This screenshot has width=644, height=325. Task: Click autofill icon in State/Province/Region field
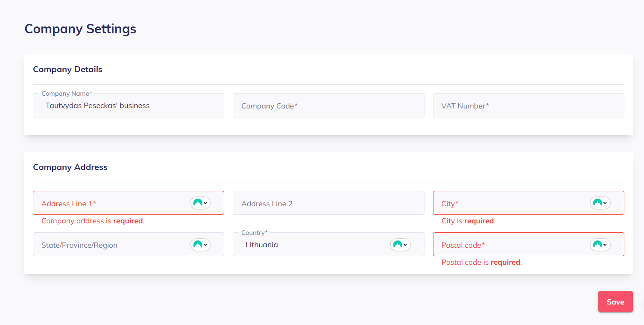(200, 244)
